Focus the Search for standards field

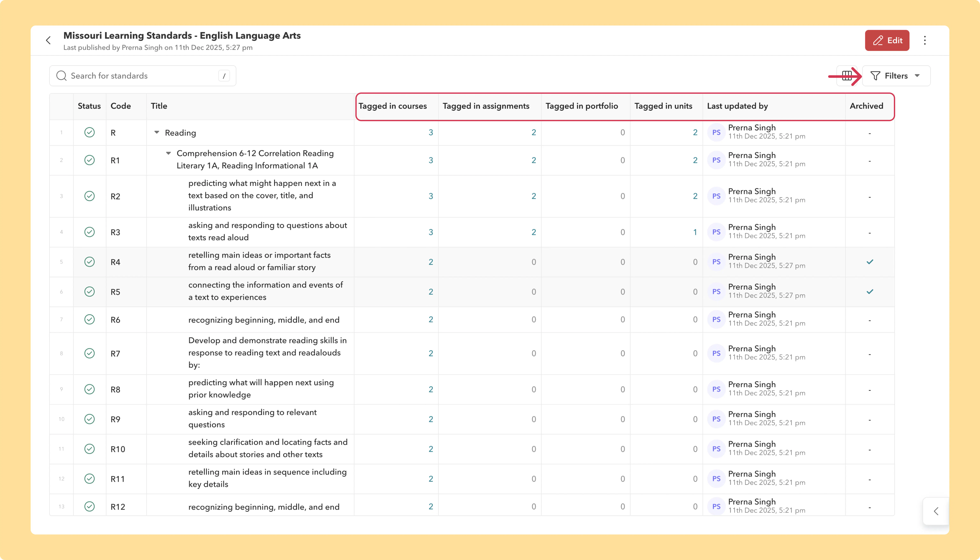coord(143,76)
